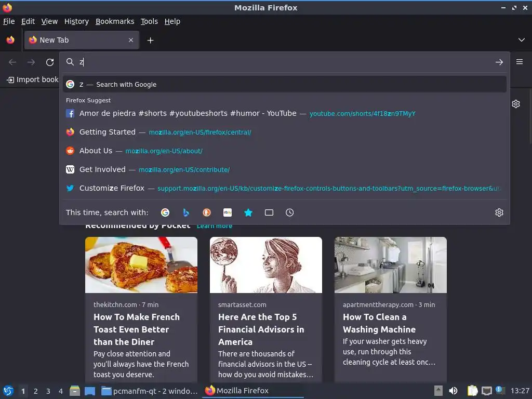This screenshot has height=399, width=532.
Task: Open the French toast article thumbnail
Action: coord(141,265)
